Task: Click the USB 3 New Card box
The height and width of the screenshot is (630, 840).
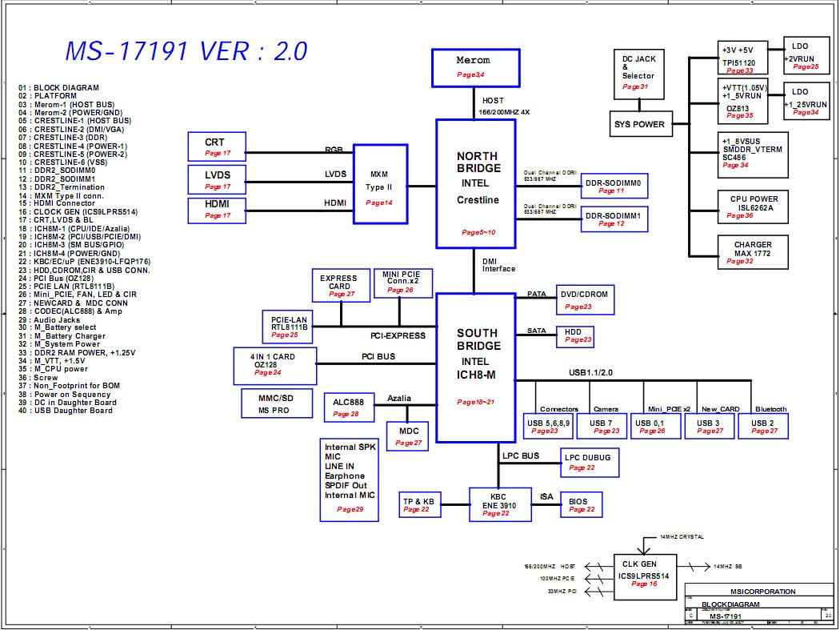Action: (710, 426)
